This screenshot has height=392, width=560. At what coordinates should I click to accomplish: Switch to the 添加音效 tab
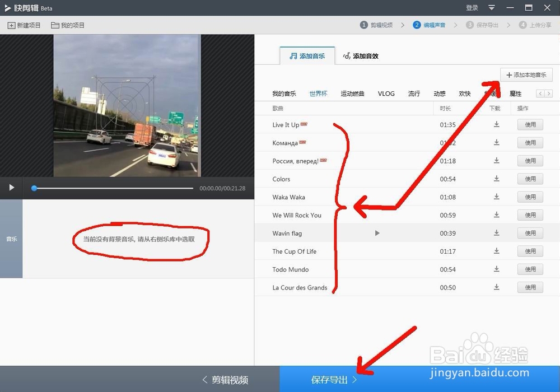tap(361, 55)
